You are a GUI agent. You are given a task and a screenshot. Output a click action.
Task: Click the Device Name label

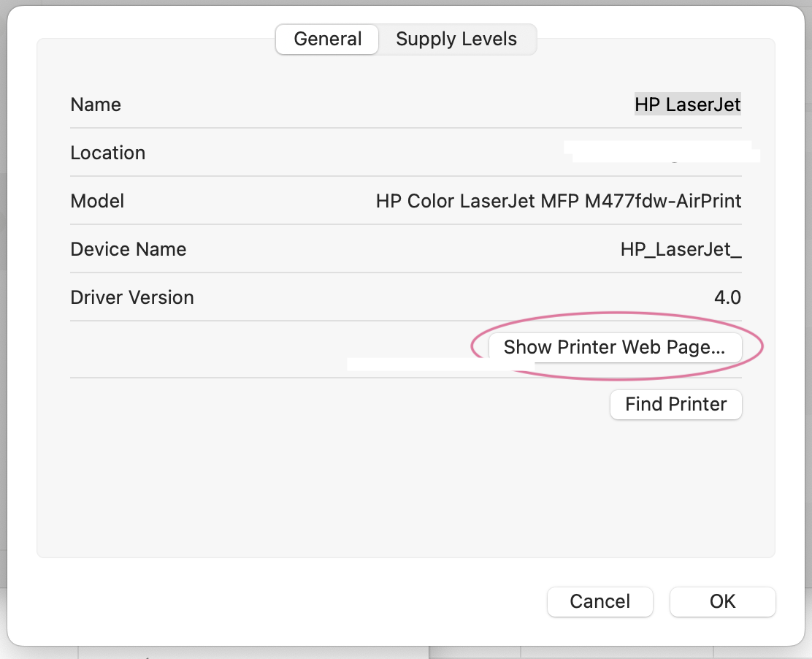129,248
